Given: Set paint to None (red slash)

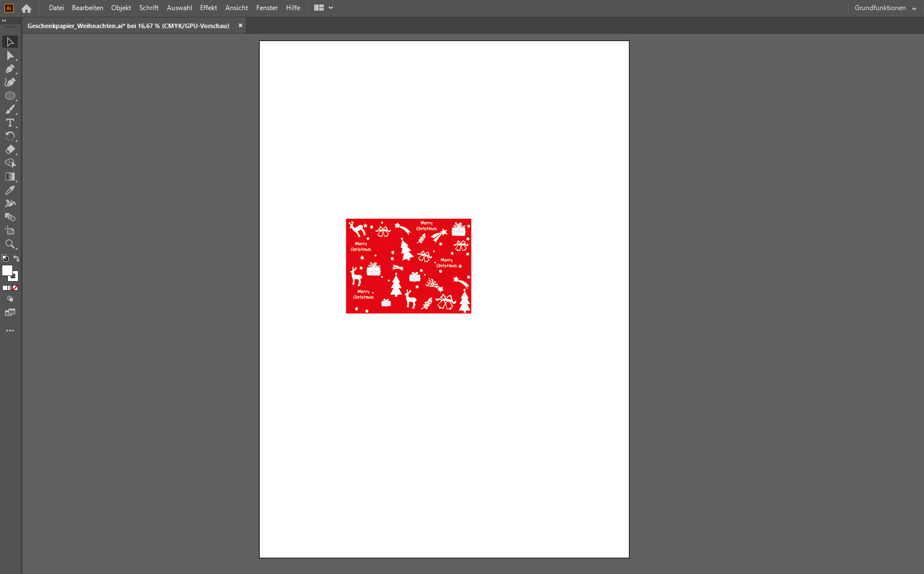Looking at the screenshot, I should [x=15, y=288].
